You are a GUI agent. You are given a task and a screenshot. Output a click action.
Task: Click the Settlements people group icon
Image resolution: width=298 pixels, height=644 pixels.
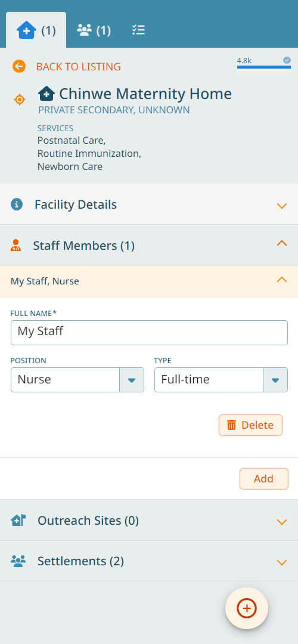coord(18,561)
